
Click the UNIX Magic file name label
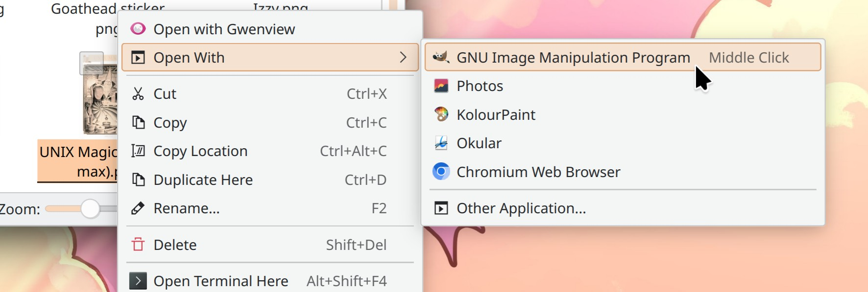(x=78, y=161)
